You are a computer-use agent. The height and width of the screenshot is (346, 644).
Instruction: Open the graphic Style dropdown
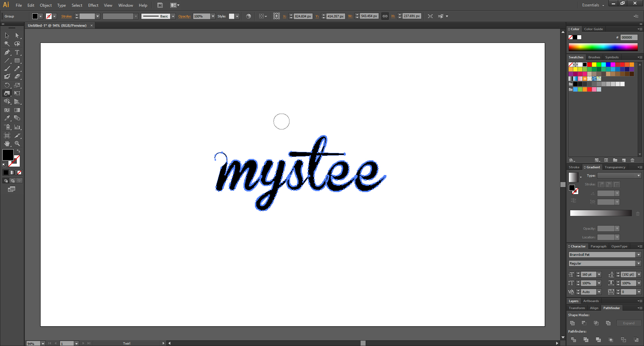[237, 16]
